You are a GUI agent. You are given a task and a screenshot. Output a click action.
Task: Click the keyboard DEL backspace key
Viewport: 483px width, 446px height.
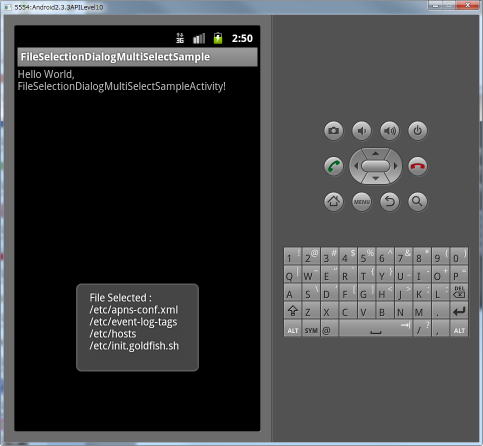(x=459, y=292)
